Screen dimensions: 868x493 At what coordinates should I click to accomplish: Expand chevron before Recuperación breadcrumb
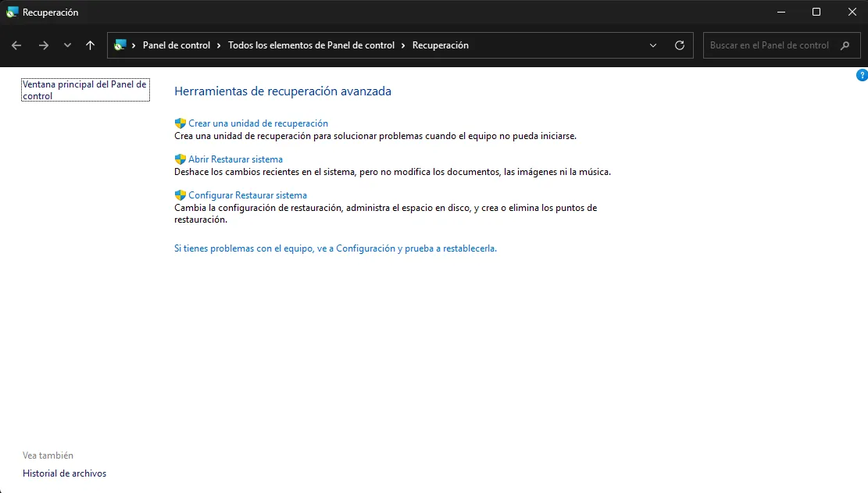tap(403, 45)
